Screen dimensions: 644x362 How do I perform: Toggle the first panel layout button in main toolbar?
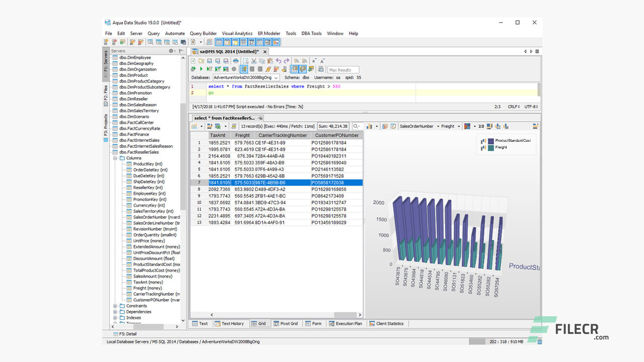coord(218,42)
